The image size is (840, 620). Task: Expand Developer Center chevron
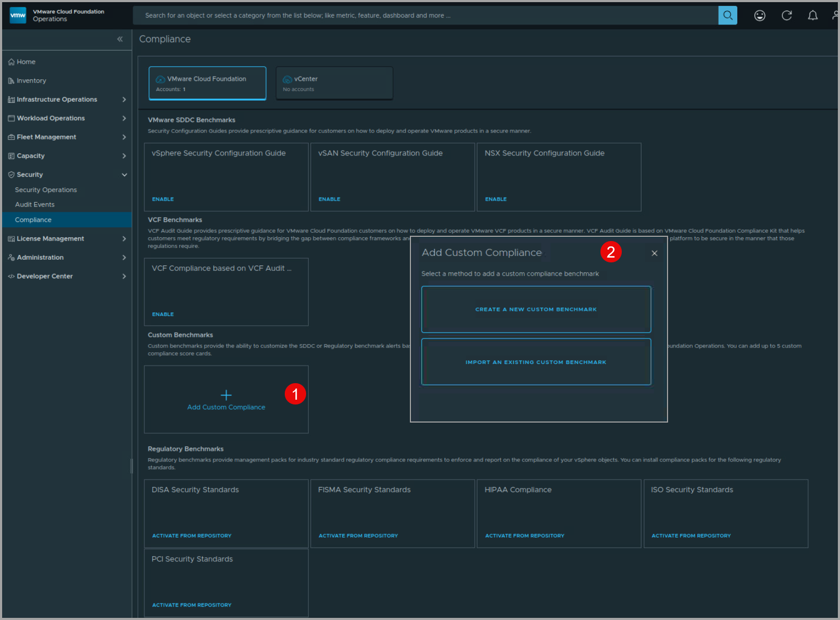124,276
